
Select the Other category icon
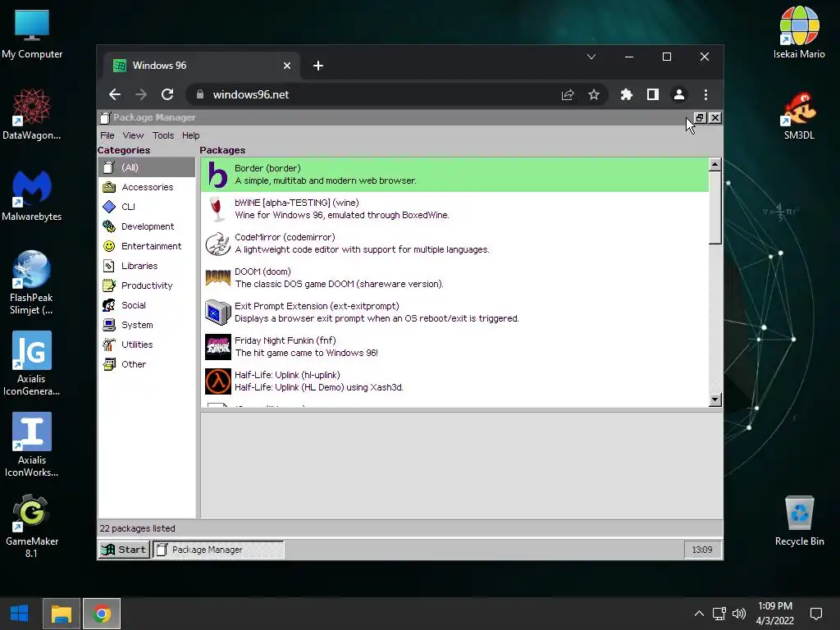click(x=109, y=364)
